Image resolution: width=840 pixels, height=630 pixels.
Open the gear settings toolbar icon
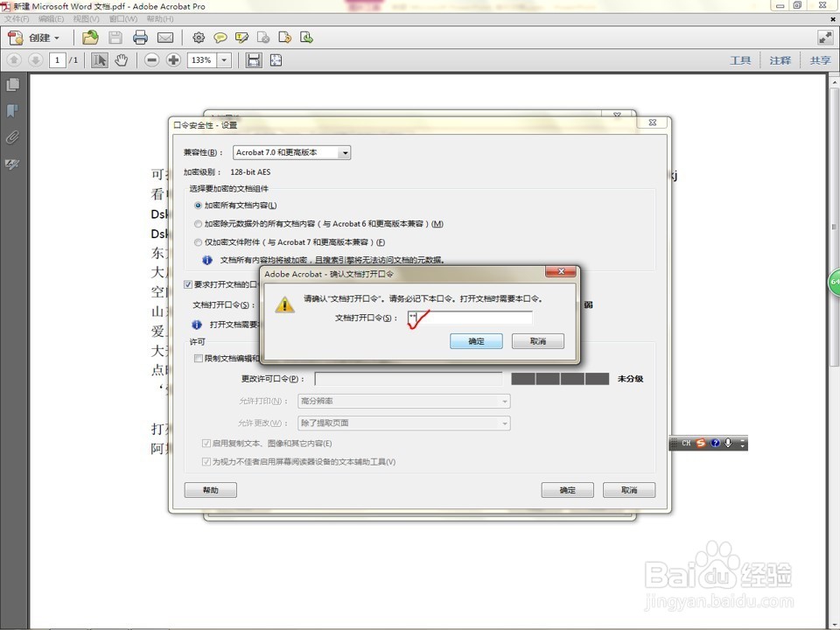tap(199, 38)
